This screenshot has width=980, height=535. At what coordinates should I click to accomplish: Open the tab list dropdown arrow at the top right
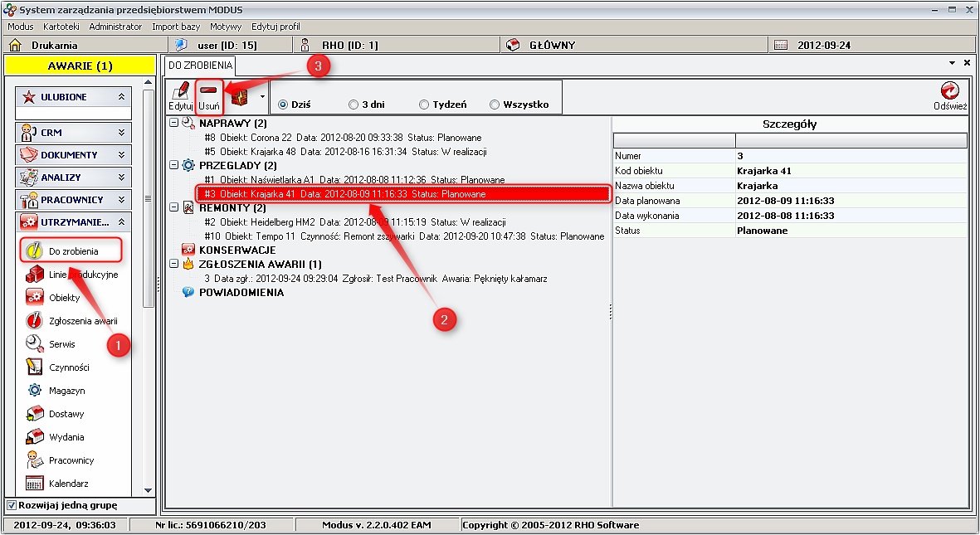pos(952,63)
